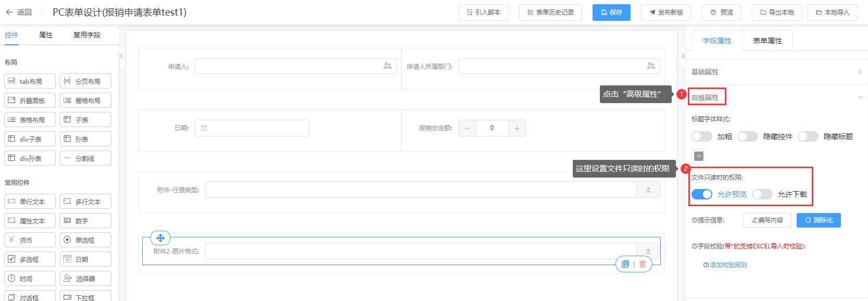
Task: Add a div孙表 control
Action: 30,158
